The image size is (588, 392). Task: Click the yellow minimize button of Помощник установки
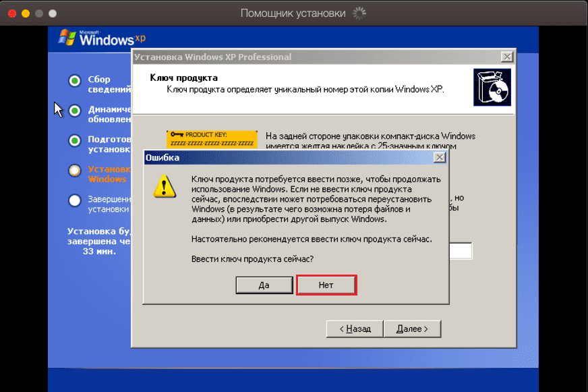pyautogui.click(x=26, y=13)
